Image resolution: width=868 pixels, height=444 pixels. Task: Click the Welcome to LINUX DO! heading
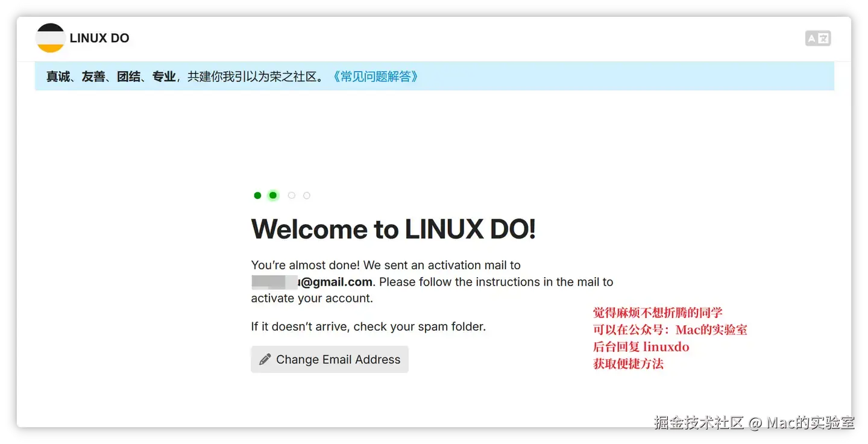(x=394, y=229)
